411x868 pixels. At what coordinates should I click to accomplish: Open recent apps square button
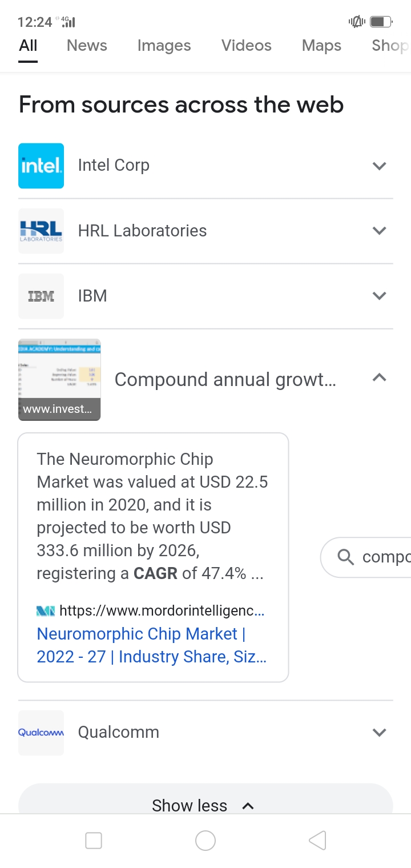pos(94,841)
